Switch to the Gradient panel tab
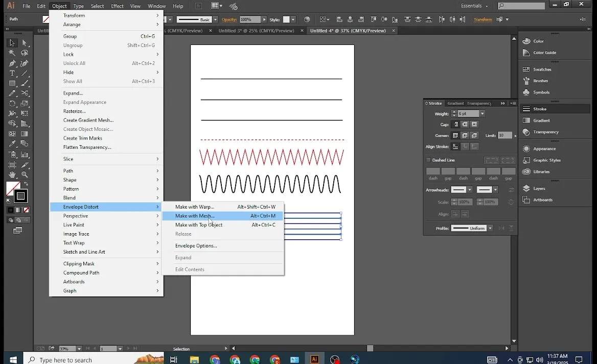 click(455, 103)
